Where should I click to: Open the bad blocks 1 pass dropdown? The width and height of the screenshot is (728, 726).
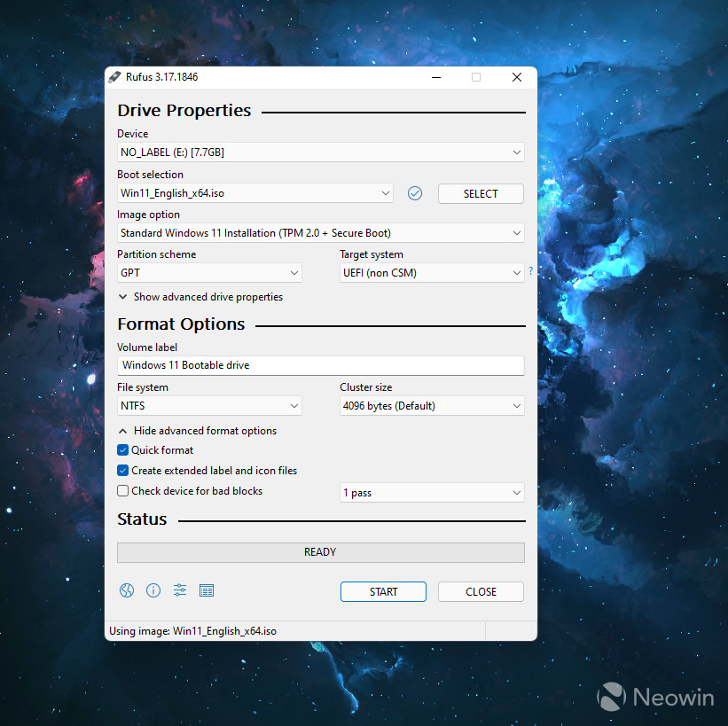432,493
